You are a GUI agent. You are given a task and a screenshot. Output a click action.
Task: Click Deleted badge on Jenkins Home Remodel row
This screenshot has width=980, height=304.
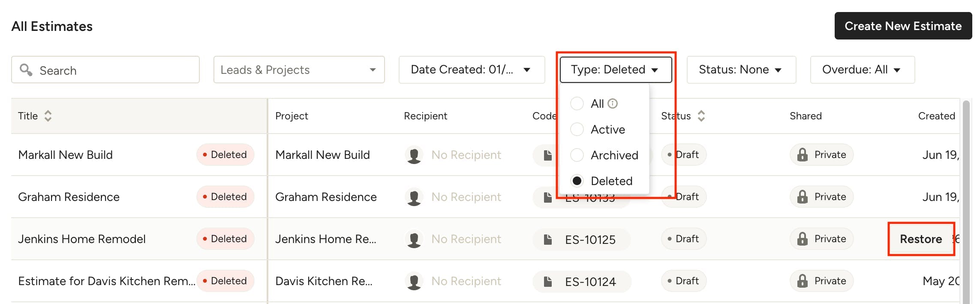tap(225, 239)
